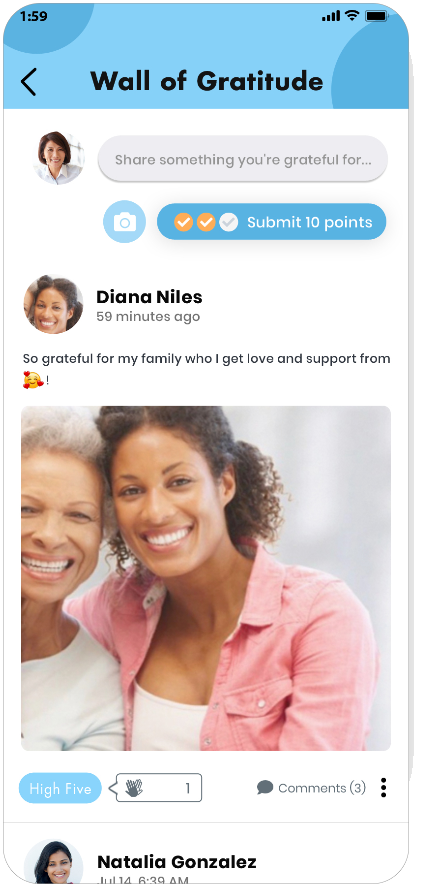The width and height of the screenshot is (421, 889).
Task: Tap the battery icon in status bar
Action: [x=376, y=16]
